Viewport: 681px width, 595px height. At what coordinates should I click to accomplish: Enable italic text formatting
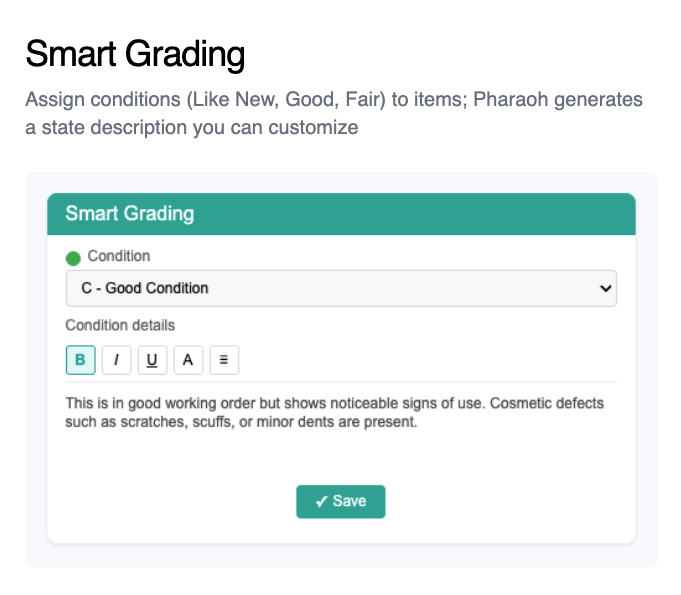[116, 360]
